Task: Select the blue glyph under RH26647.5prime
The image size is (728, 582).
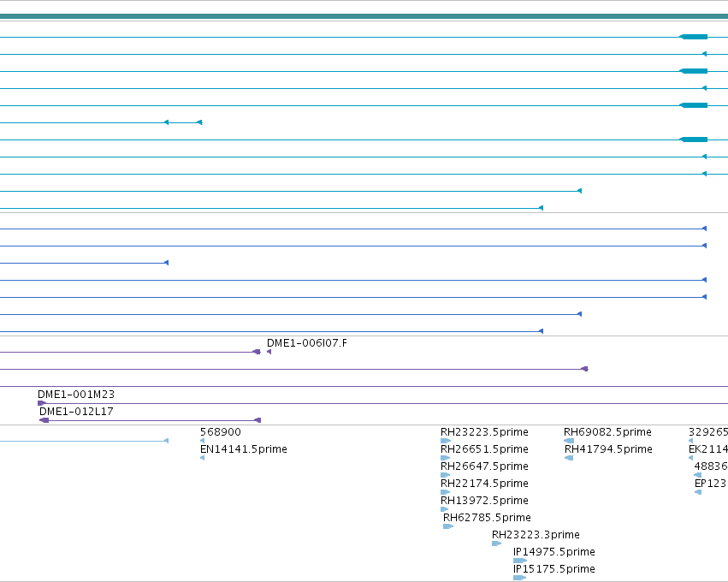Action: [445, 475]
